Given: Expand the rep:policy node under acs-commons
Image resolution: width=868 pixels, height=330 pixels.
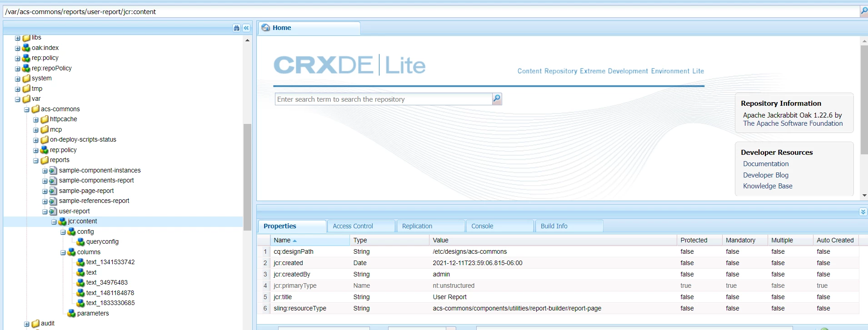Looking at the screenshot, I should point(36,150).
